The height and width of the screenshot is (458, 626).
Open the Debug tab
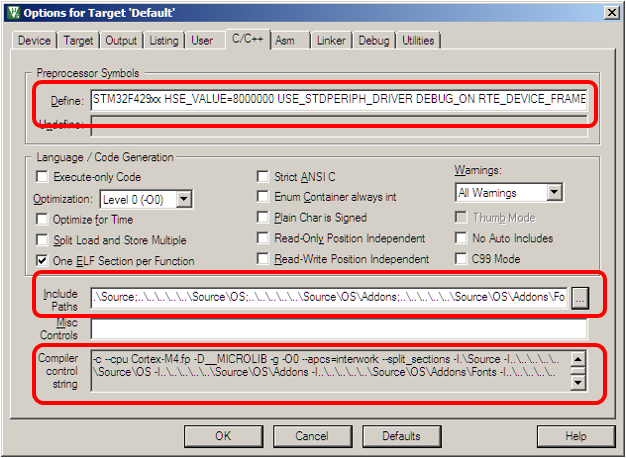(x=374, y=40)
